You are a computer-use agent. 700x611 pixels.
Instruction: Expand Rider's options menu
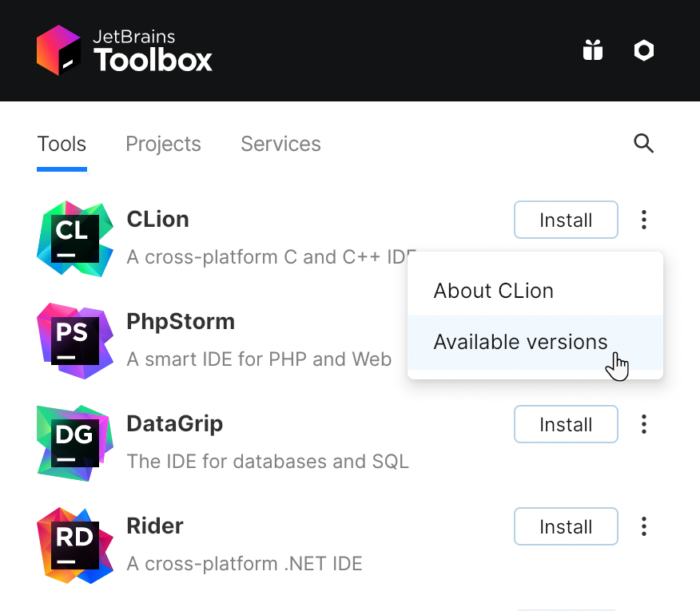(x=643, y=526)
